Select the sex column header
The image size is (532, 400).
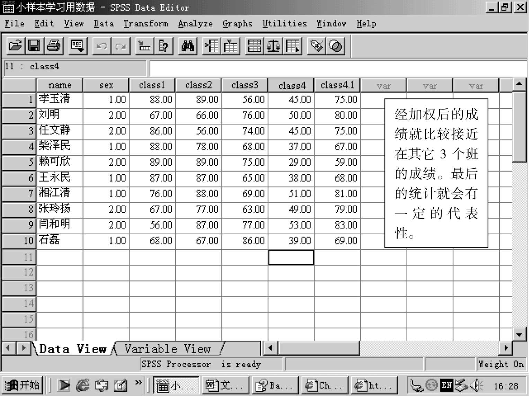(x=106, y=85)
